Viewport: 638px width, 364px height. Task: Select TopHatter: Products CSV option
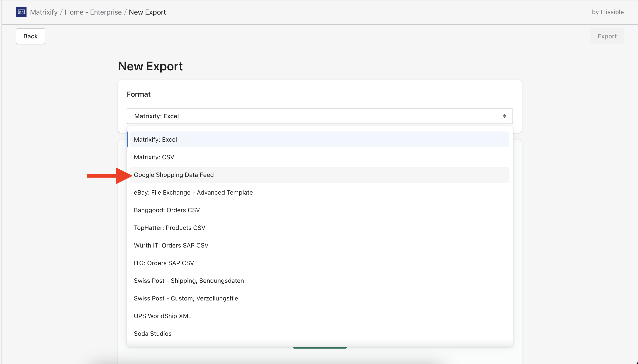(169, 228)
